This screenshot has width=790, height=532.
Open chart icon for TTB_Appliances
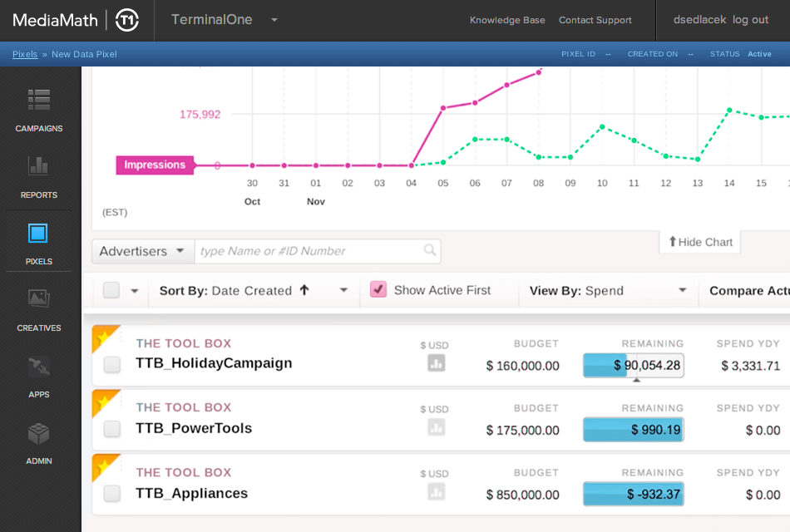[437, 492]
